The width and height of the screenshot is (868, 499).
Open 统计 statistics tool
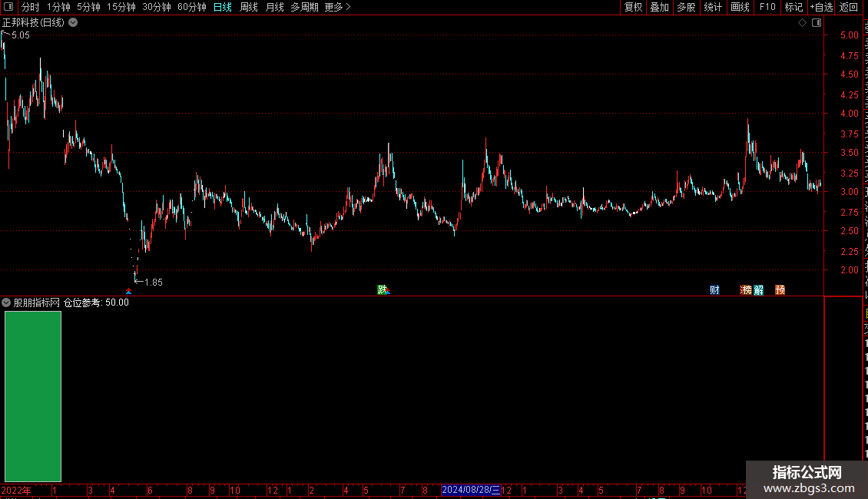coord(712,7)
